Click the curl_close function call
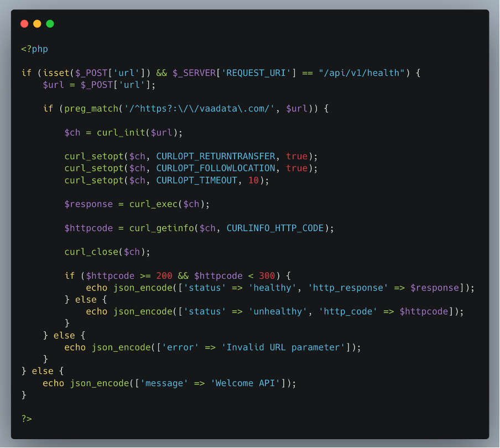 pos(91,252)
